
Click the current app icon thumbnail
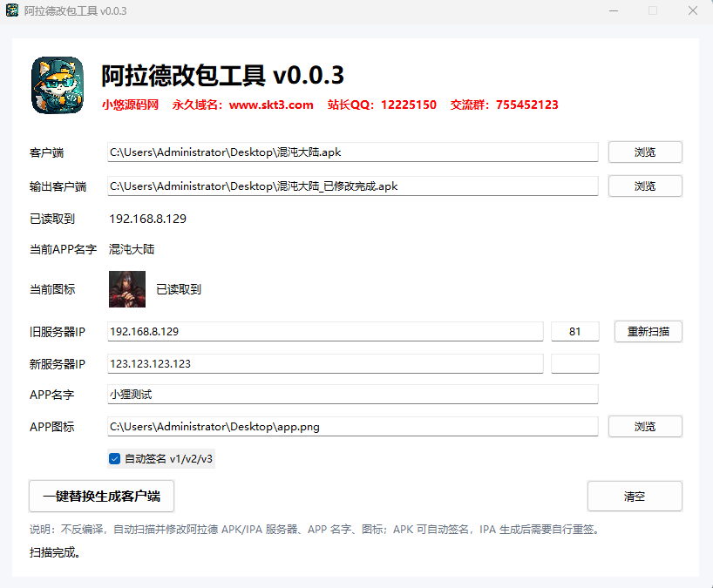point(127,289)
